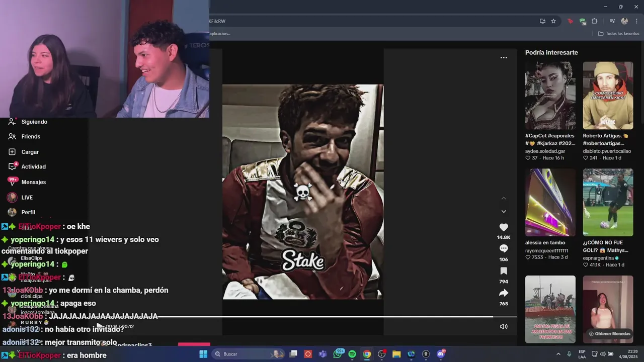The image size is (644, 362).
Task: Open espnargentina profile link
Action: (601, 258)
